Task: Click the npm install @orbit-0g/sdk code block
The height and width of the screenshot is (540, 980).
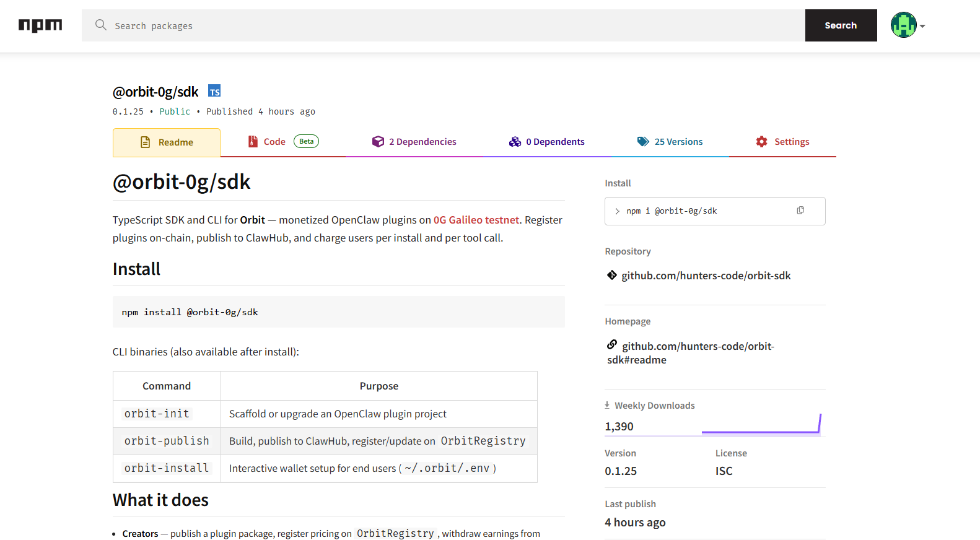Action: [x=339, y=312]
